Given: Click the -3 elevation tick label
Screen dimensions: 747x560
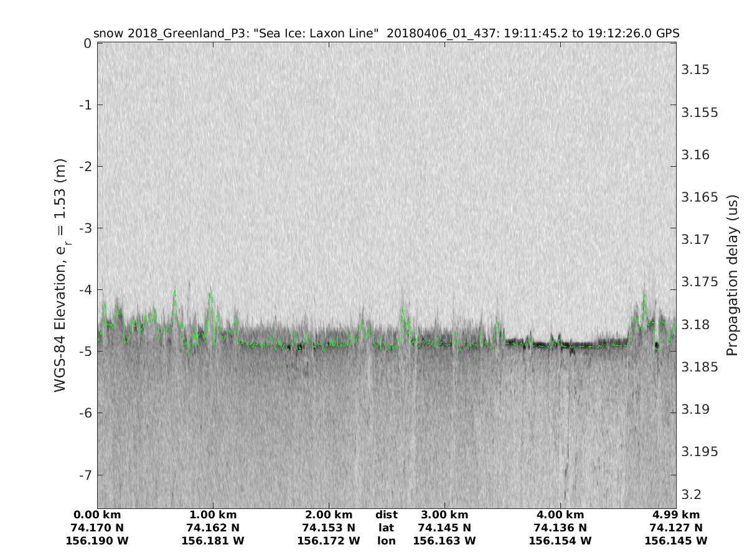Looking at the screenshot, I should pyautogui.click(x=85, y=228).
